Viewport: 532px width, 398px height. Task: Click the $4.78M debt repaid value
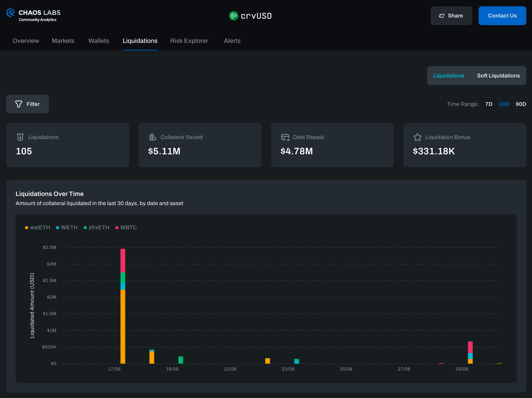(297, 151)
